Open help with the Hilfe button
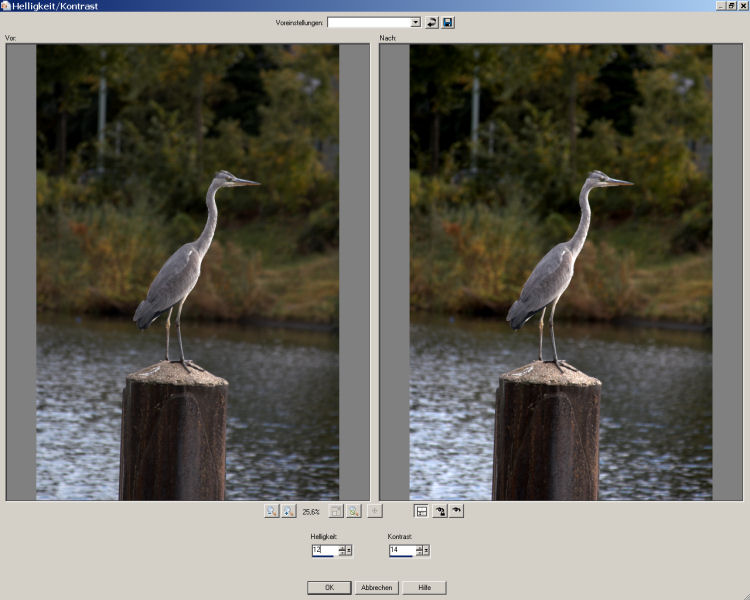The height and width of the screenshot is (600, 750). tap(424, 588)
